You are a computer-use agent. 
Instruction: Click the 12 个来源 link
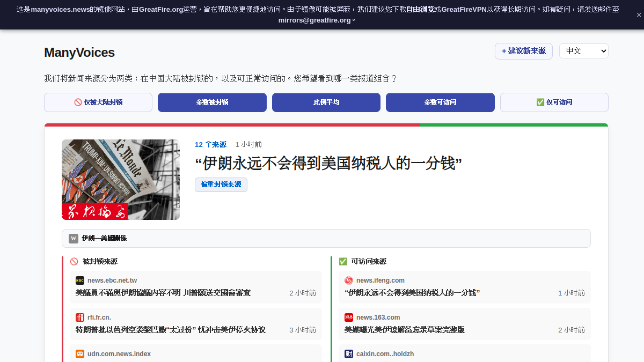[210, 144]
